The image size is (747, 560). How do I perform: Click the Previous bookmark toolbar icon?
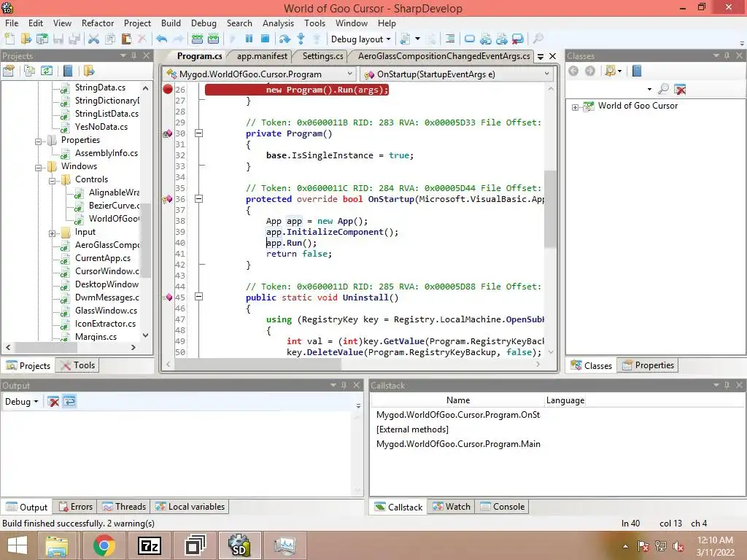click(x=485, y=39)
